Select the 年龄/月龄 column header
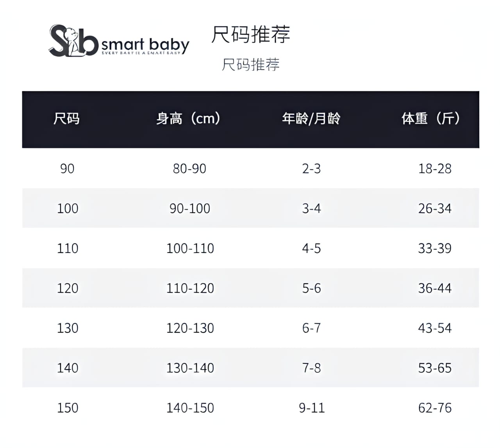 [311, 118]
